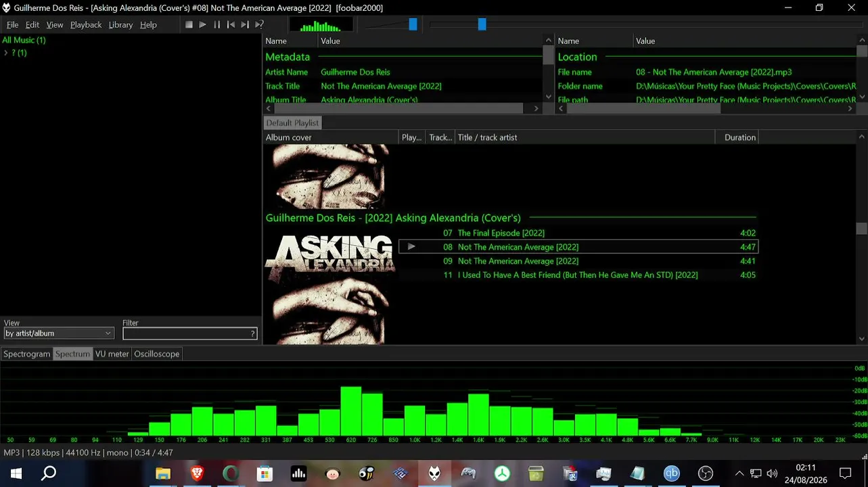Click the playing indicator arrow on track 08
The image size is (868, 487).
[411, 247]
